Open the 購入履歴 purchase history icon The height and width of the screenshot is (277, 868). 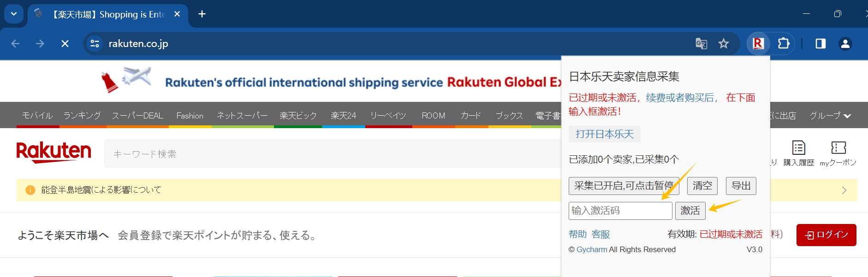coord(799,153)
